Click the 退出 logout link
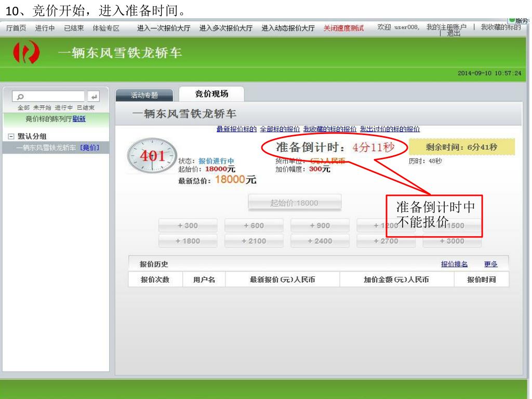Viewport: 532px width, 399px height. [x=453, y=33]
